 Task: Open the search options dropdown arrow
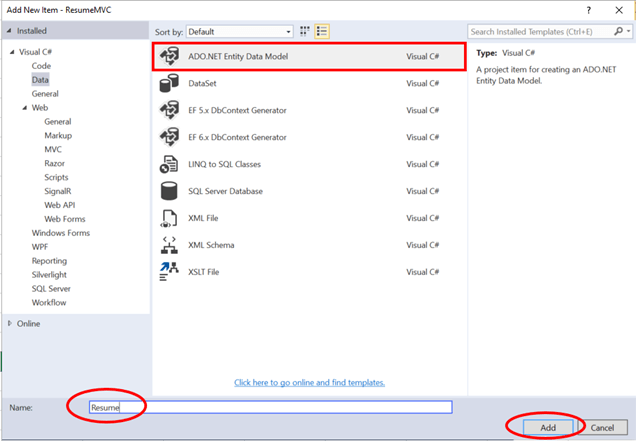pos(628,31)
